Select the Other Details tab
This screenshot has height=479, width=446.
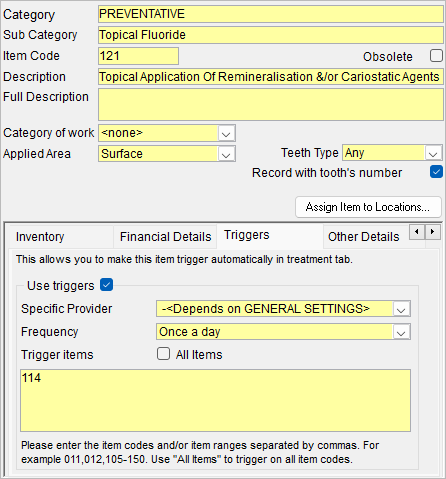coord(365,237)
